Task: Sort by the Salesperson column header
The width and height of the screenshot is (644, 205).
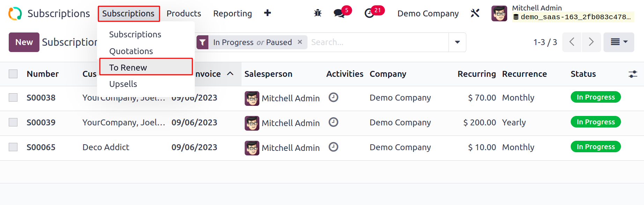Action: click(x=268, y=74)
